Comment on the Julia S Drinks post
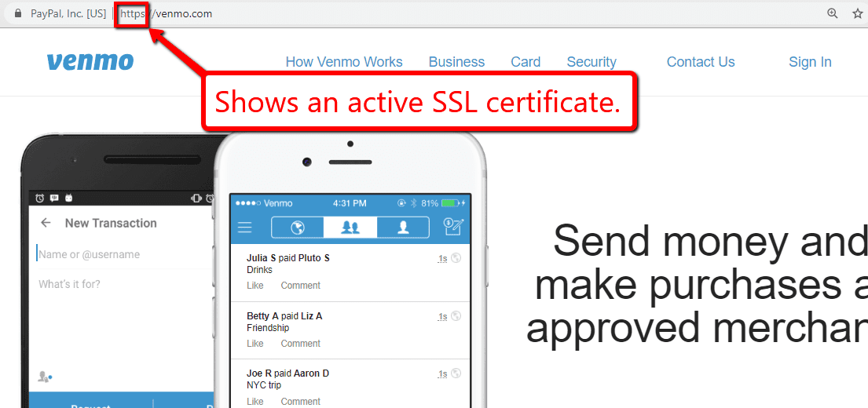The width and height of the screenshot is (868, 408). click(x=301, y=286)
